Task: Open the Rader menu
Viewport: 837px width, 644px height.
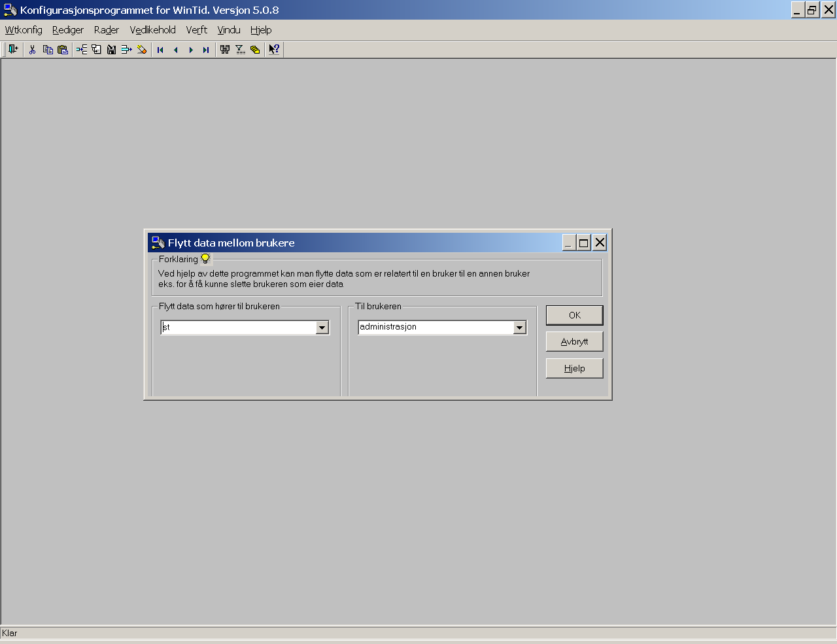Action: (x=107, y=30)
